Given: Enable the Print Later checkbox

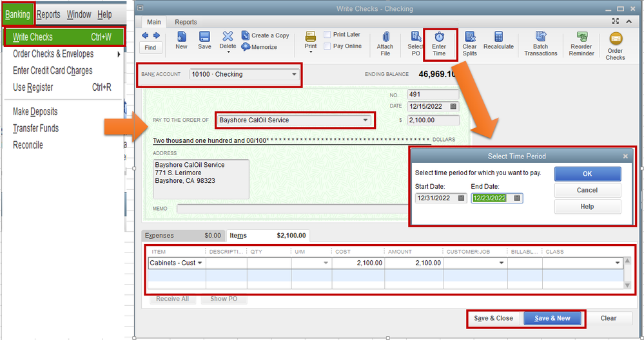Looking at the screenshot, I should point(327,35).
